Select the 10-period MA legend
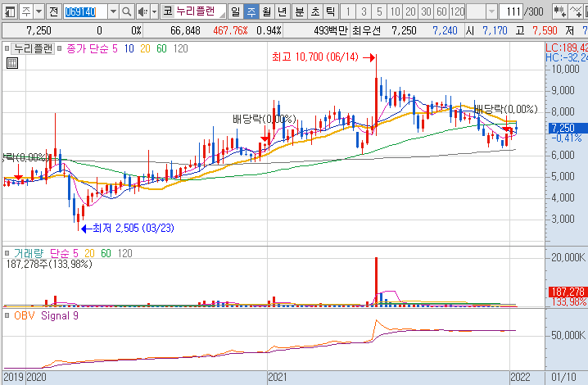The image size is (588, 385). point(129,49)
